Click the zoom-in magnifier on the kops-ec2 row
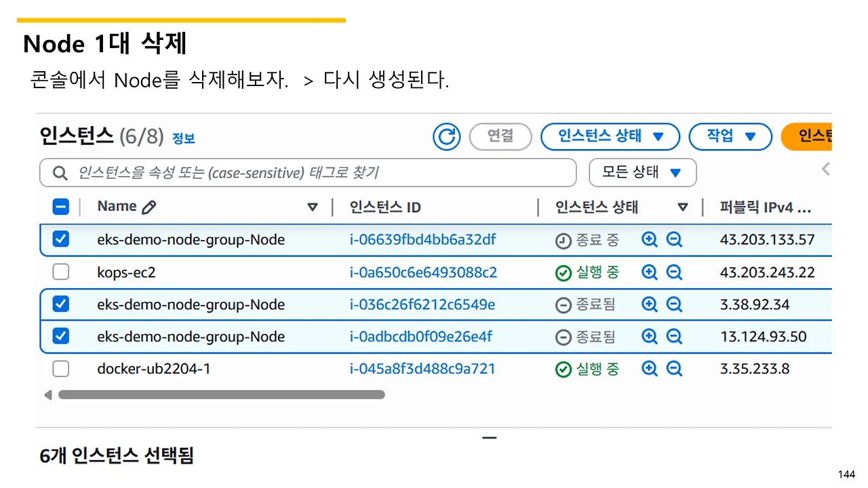 tap(649, 272)
